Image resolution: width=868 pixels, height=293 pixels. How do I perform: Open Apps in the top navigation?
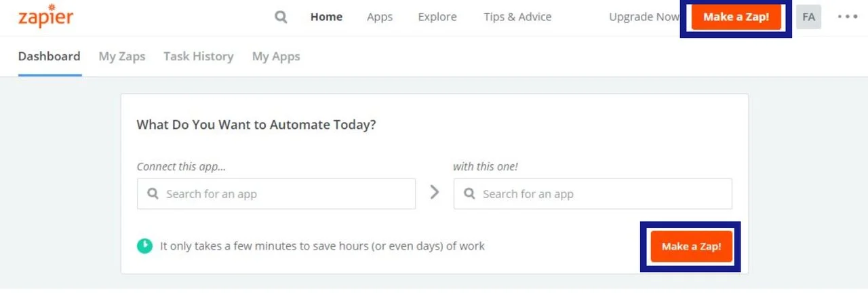[x=380, y=17]
